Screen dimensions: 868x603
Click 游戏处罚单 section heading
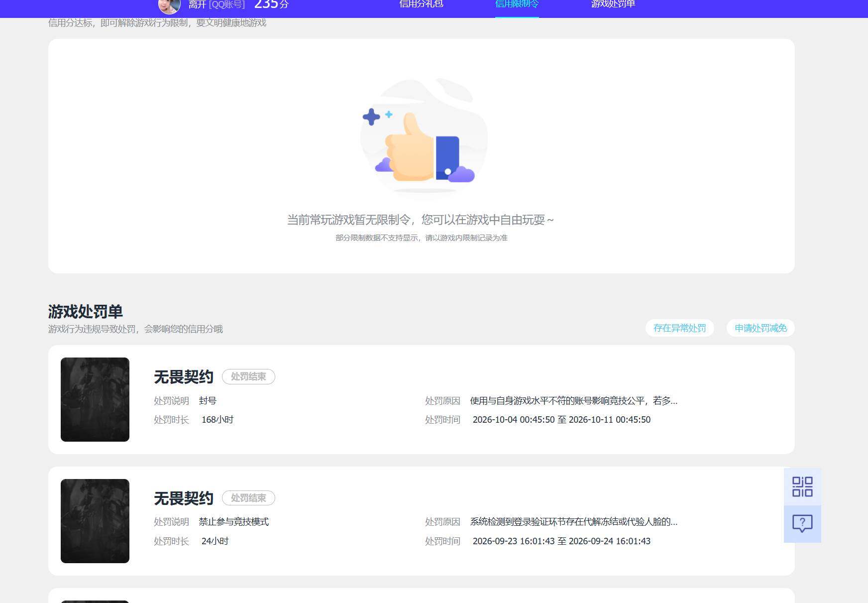86,312
